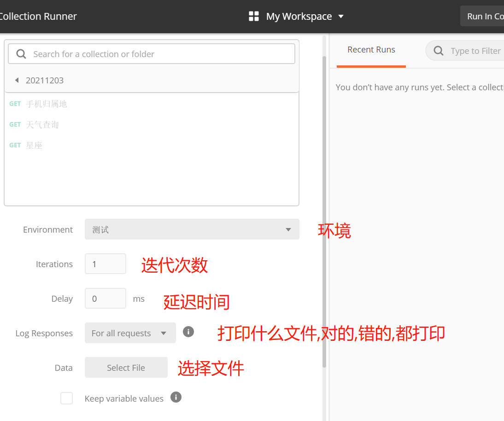Click the Run In Command Line button
Image resolution: width=504 pixels, height=421 pixels.
click(x=482, y=16)
